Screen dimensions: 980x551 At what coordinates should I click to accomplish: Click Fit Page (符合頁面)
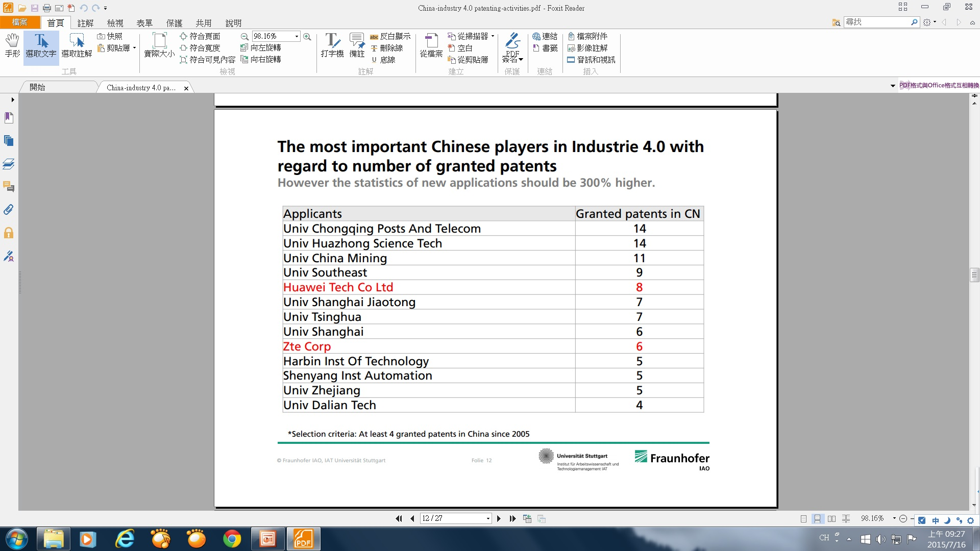(200, 36)
